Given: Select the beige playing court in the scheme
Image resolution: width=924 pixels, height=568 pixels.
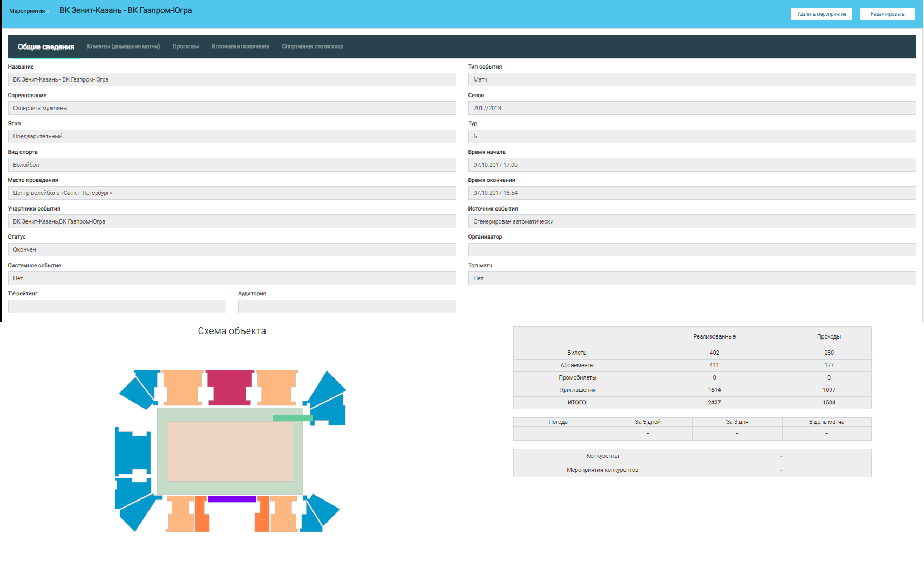Looking at the screenshot, I should coord(230,451).
